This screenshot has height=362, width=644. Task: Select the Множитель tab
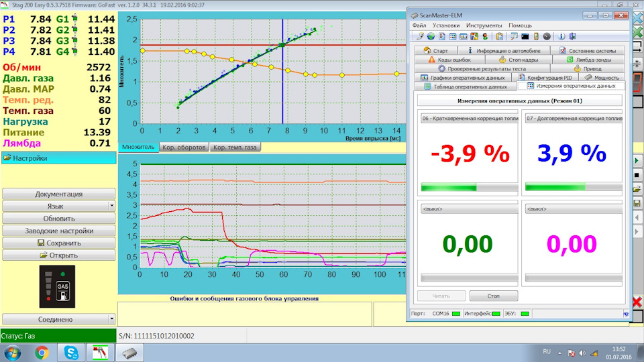pyautogui.click(x=138, y=147)
